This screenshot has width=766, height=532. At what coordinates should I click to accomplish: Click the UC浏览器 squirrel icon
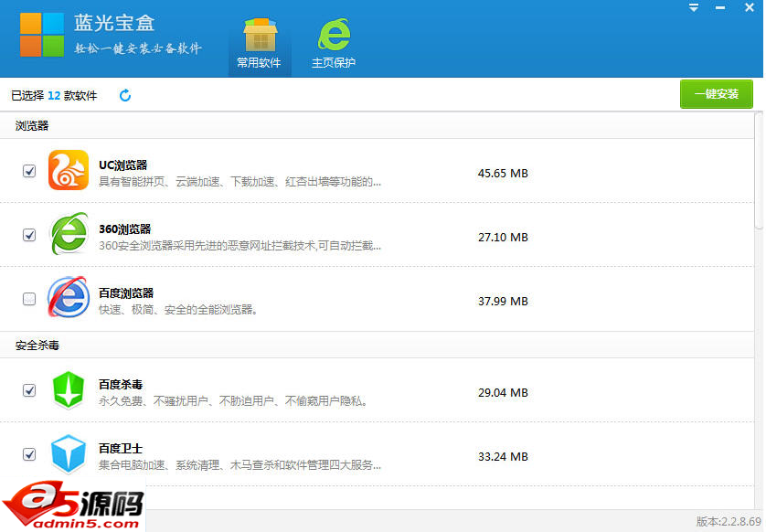69,170
